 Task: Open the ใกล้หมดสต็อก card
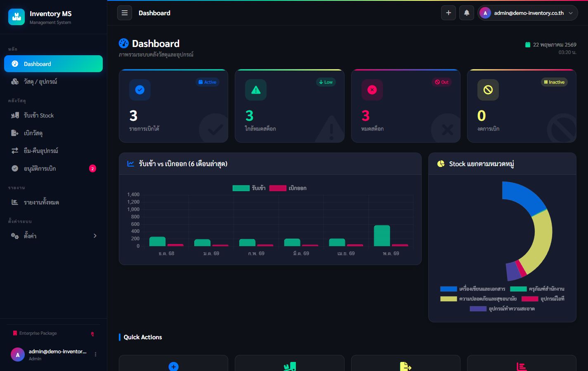click(290, 106)
